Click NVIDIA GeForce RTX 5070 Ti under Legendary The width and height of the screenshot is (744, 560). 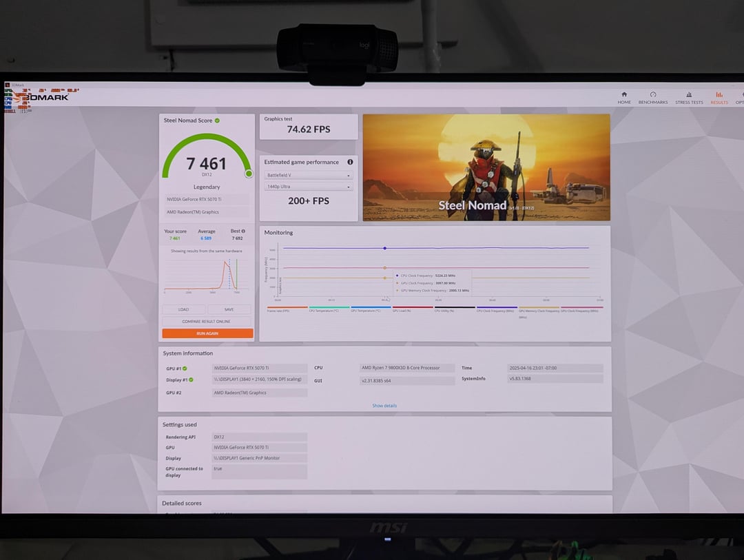click(207, 199)
